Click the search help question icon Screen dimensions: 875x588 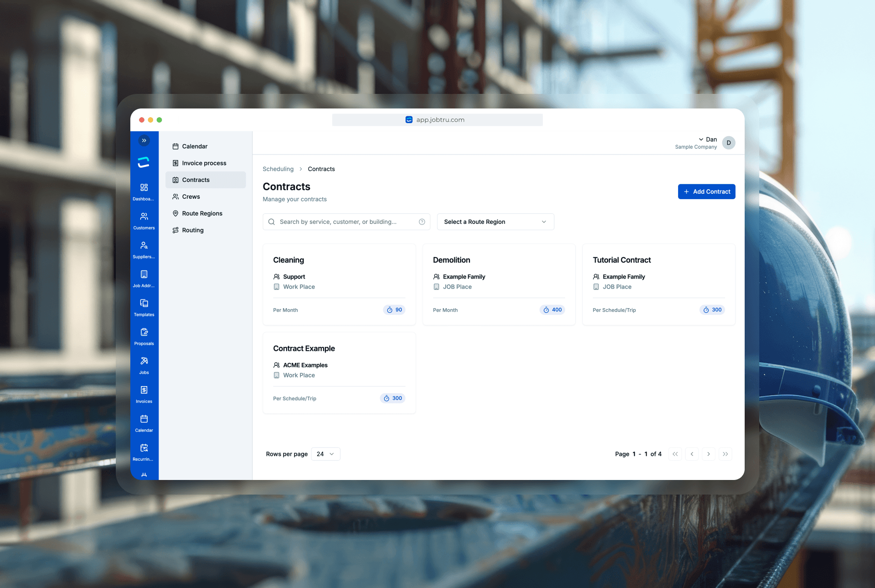click(x=422, y=222)
